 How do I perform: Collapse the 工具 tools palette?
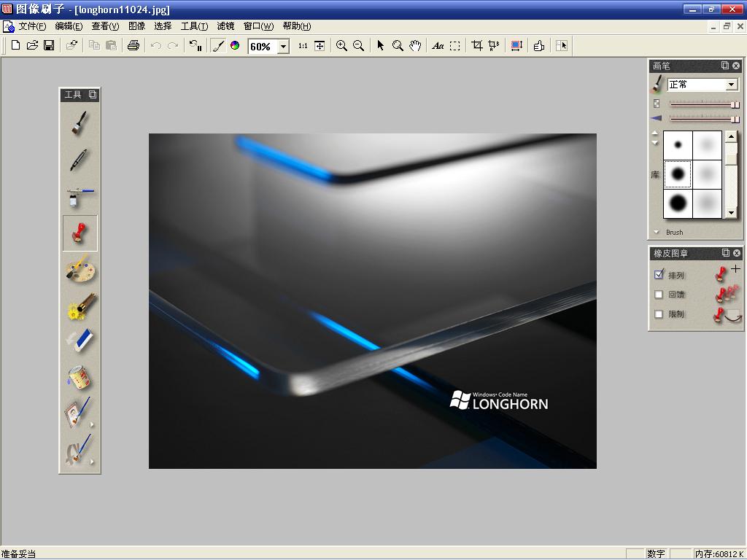(93, 95)
